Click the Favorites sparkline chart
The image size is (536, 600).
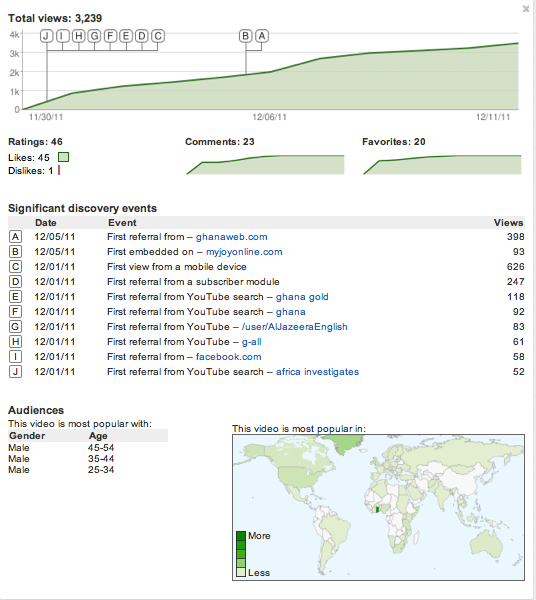[442, 165]
